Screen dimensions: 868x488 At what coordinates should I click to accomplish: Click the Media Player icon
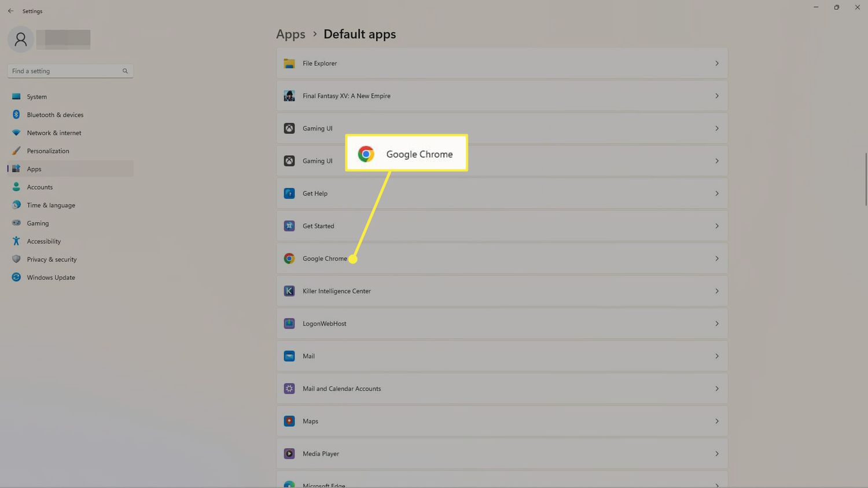pyautogui.click(x=289, y=454)
